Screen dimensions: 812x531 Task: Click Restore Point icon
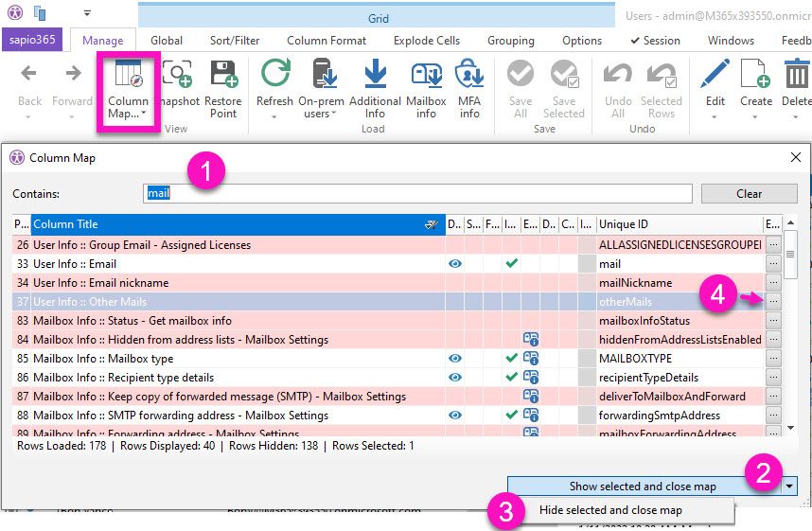point(223,74)
